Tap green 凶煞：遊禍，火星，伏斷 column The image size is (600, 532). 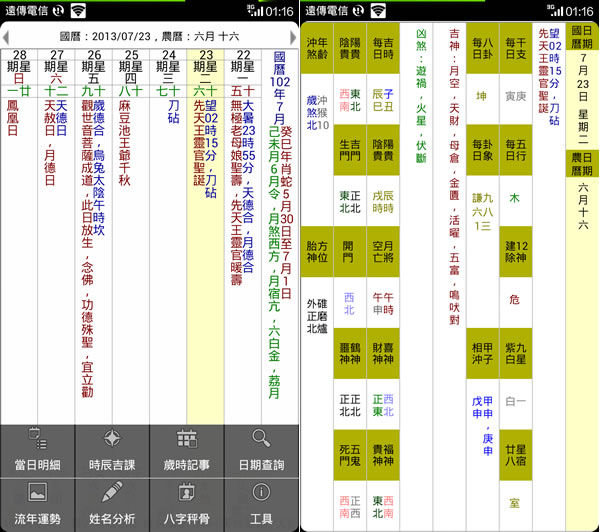[421, 96]
